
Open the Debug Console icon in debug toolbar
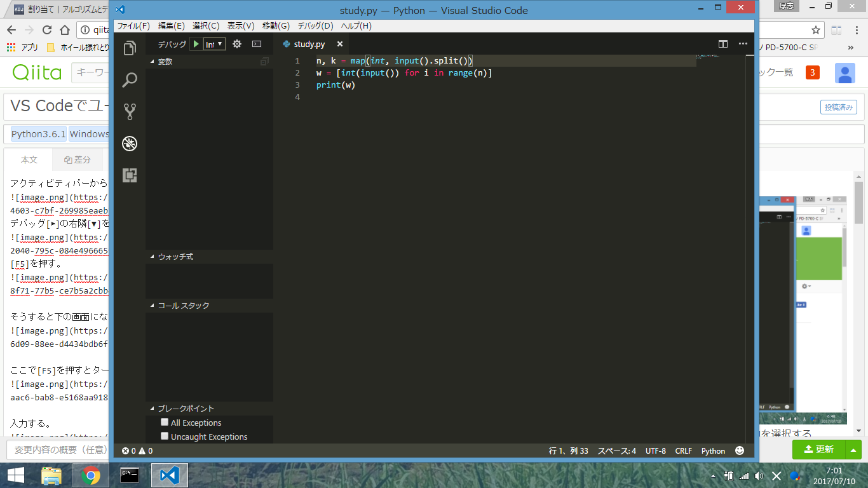click(256, 44)
